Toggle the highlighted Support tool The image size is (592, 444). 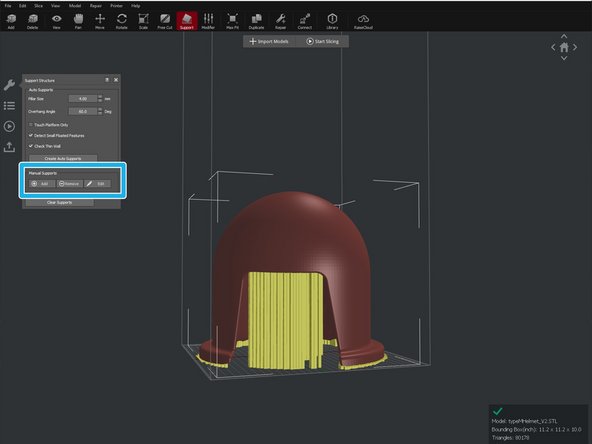pyautogui.click(x=187, y=21)
